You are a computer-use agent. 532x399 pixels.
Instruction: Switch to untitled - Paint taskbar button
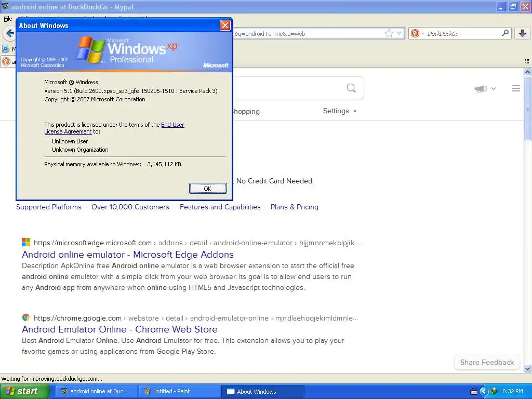coord(179,391)
